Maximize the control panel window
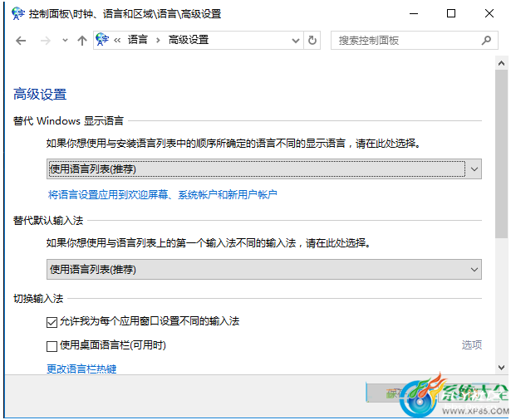 pyautogui.click(x=451, y=13)
